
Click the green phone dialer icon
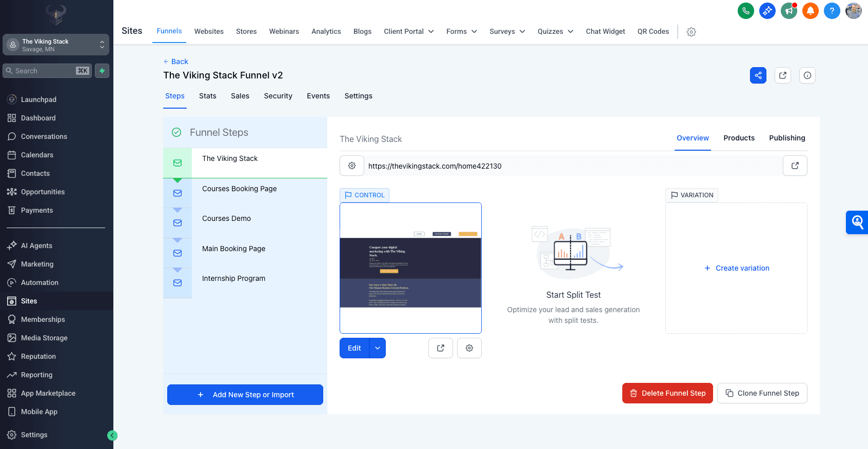(745, 11)
